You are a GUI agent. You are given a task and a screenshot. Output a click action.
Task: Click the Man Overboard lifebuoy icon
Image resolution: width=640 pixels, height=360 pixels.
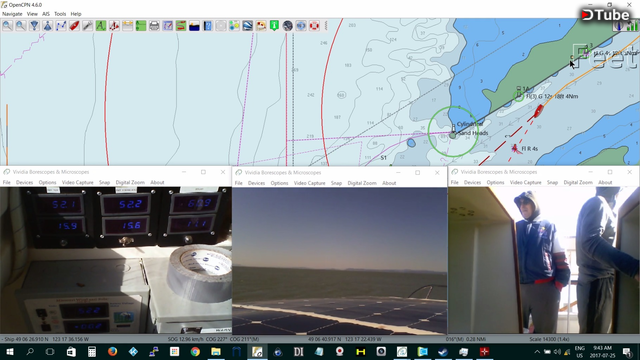pos(314,26)
